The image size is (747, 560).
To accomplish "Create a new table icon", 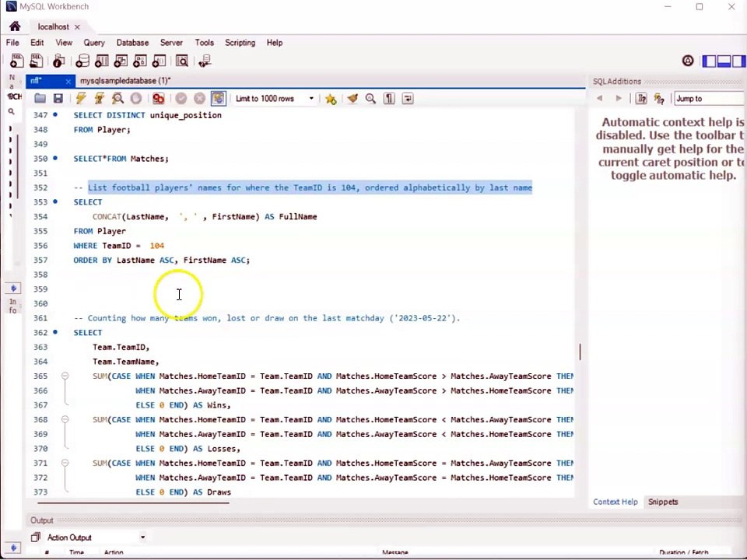I will point(101,61).
